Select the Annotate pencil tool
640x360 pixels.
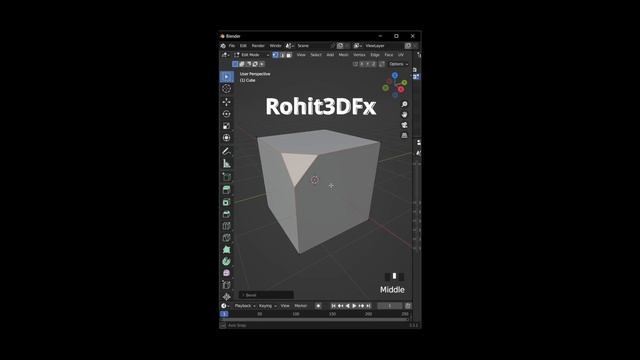pyautogui.click(x=227, y=151)
